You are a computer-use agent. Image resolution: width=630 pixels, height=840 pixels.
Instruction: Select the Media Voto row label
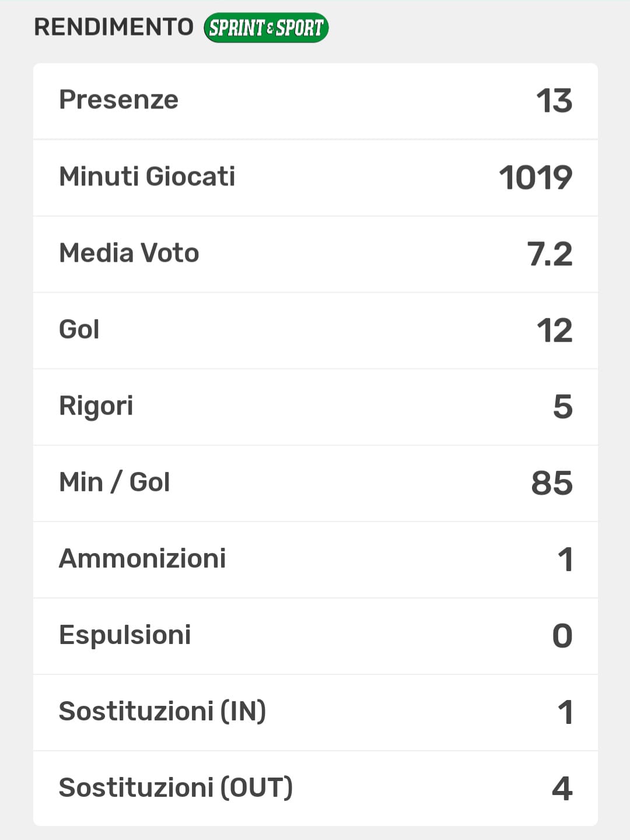tap(129, 253)
